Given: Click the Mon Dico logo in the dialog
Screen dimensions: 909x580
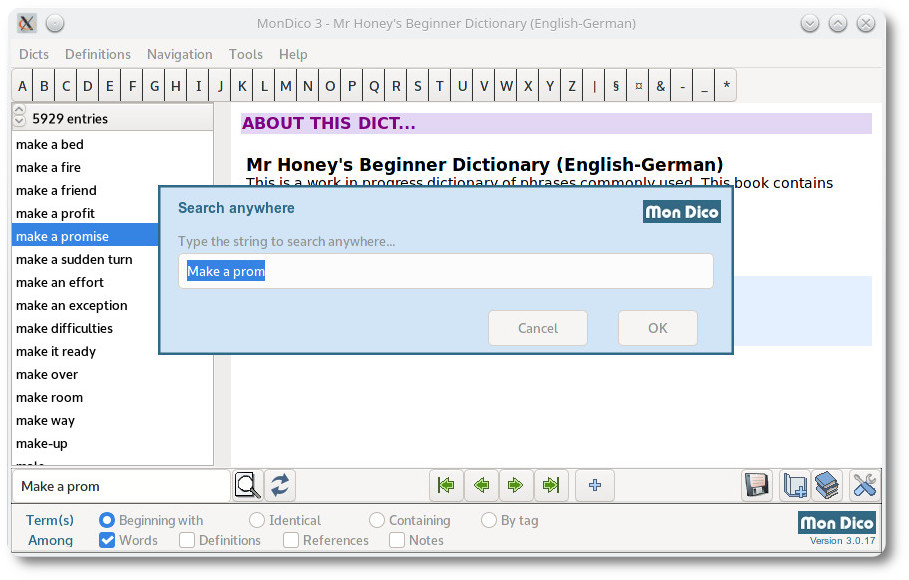Looking at the screenshot, I should [x=682, y=212].
